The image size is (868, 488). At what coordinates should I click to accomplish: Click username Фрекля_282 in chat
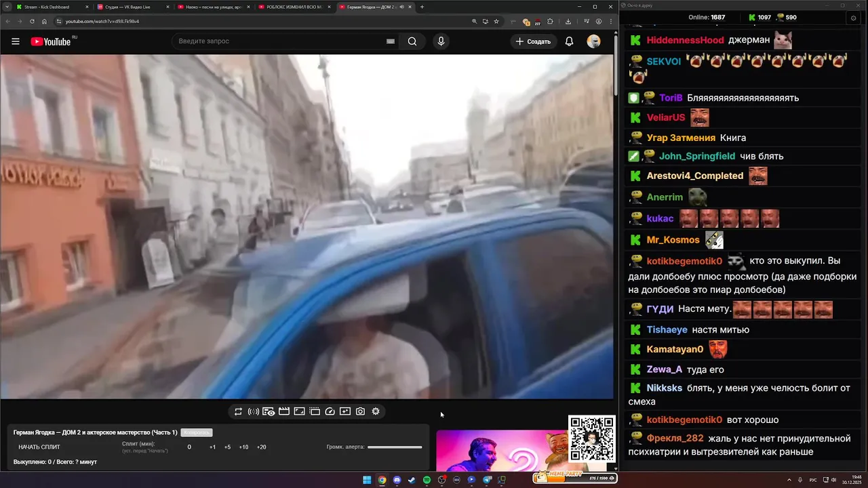tap(675, 438)
